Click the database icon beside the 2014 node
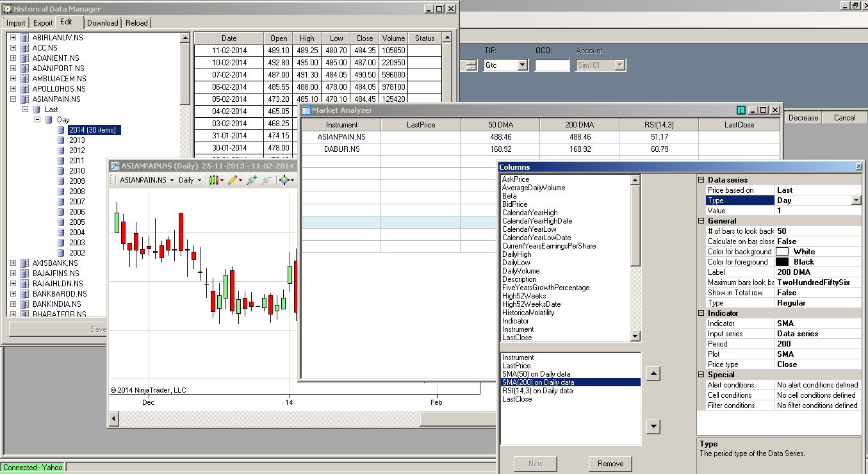Image resolution: width=868 pixels, height=474 pixels. click(x=61, y=130)
